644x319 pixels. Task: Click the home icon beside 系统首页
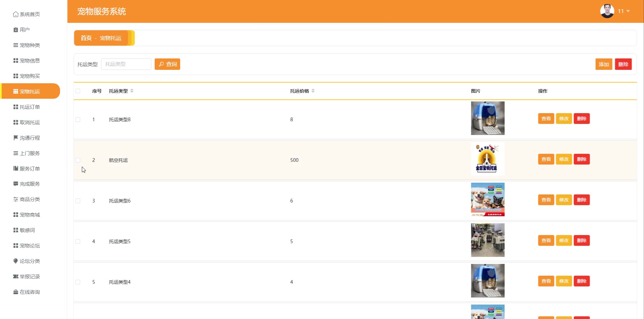point(15,14)
